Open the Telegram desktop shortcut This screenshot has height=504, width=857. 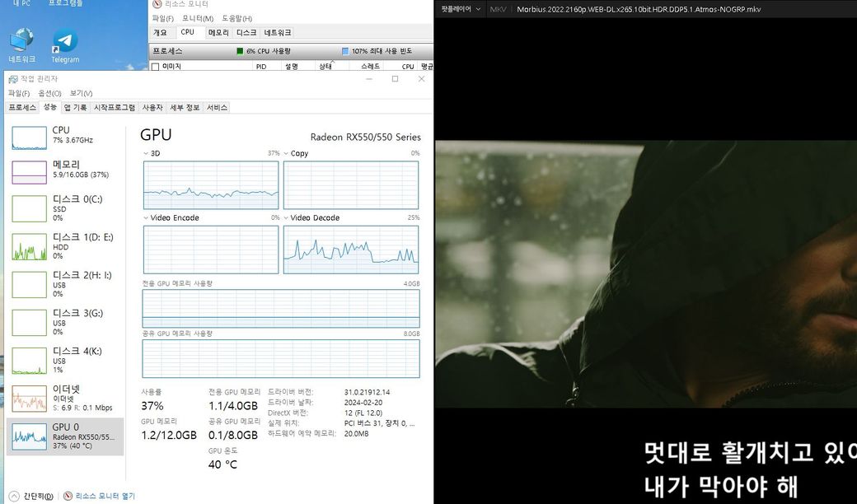(65, 43)
